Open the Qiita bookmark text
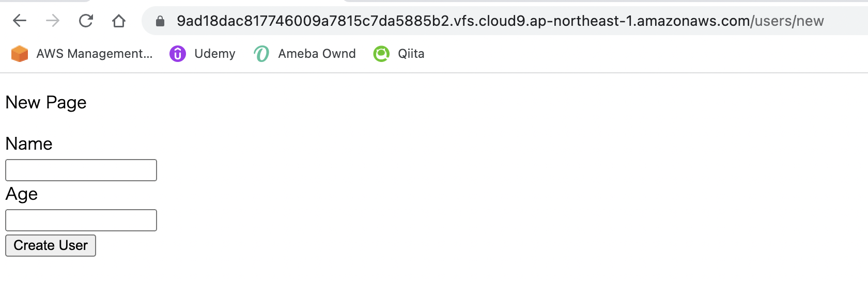Viewport: 868px width, 283px height. (x=411, y=54)
